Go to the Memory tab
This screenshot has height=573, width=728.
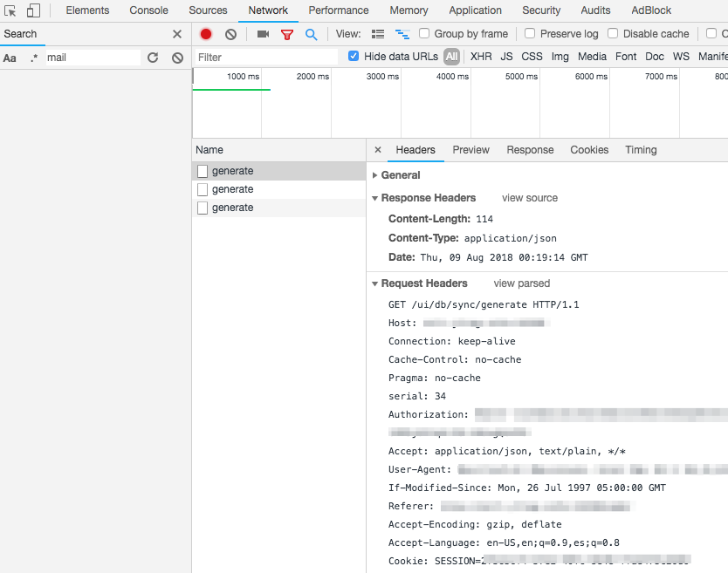pos(409,10)
